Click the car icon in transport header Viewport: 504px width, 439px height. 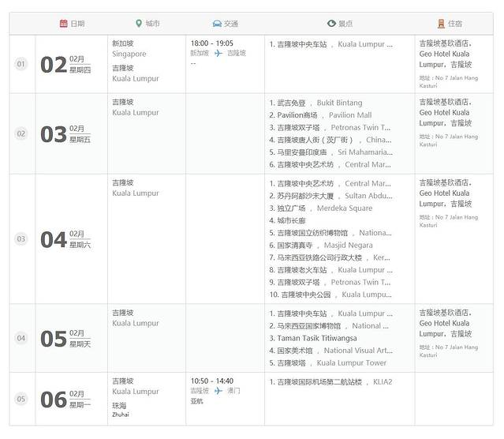coord(217,24)
